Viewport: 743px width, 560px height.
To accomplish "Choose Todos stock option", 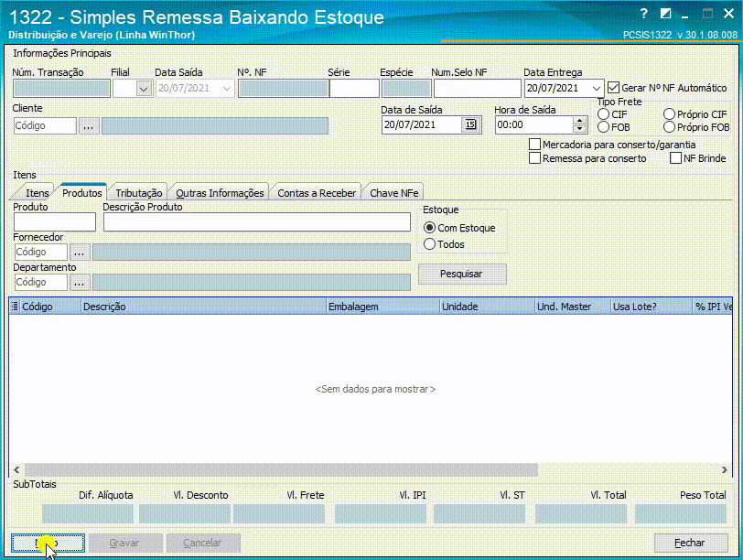I will pyautogui.click(x=429, y=244).
